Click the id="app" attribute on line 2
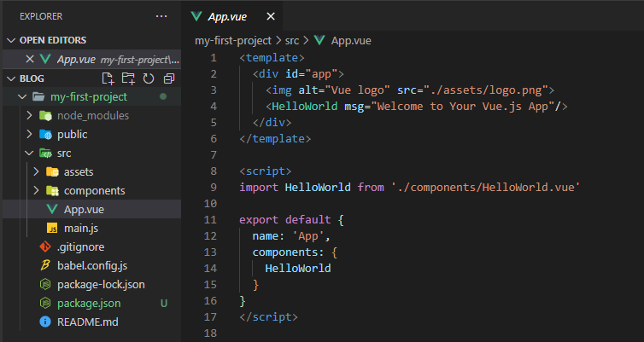The width and height of the screenshot is (644, 342). click(x=311, y=74)
